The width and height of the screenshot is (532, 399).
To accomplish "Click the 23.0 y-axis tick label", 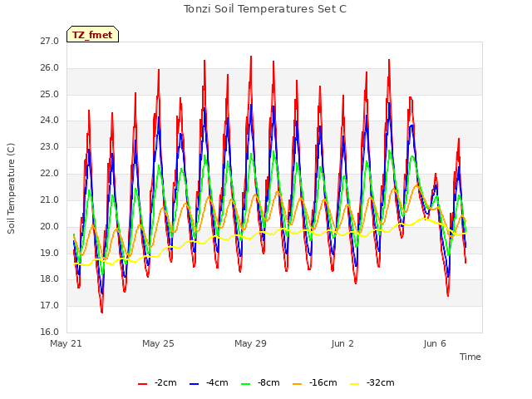I will [x=50, y=147].
